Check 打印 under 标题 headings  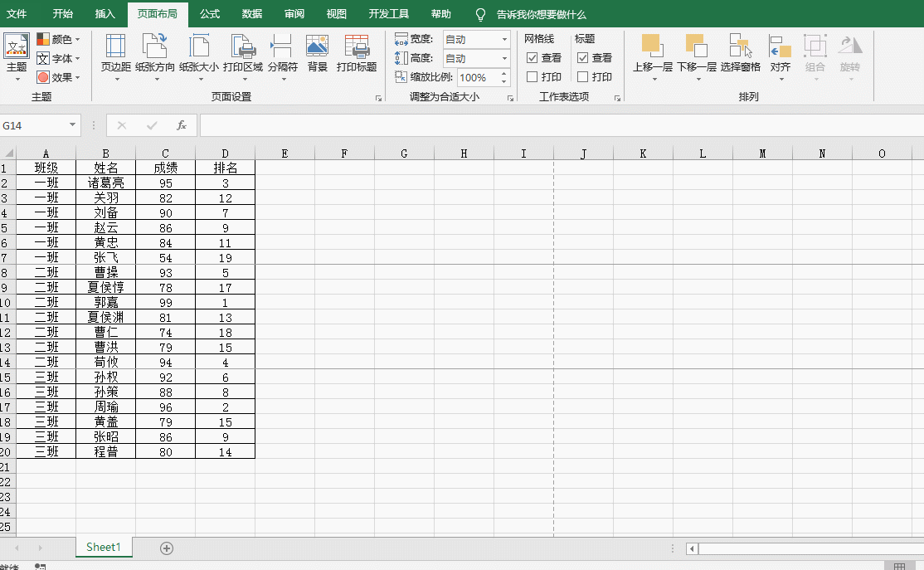pyautogui.click(x=585, y=76)
